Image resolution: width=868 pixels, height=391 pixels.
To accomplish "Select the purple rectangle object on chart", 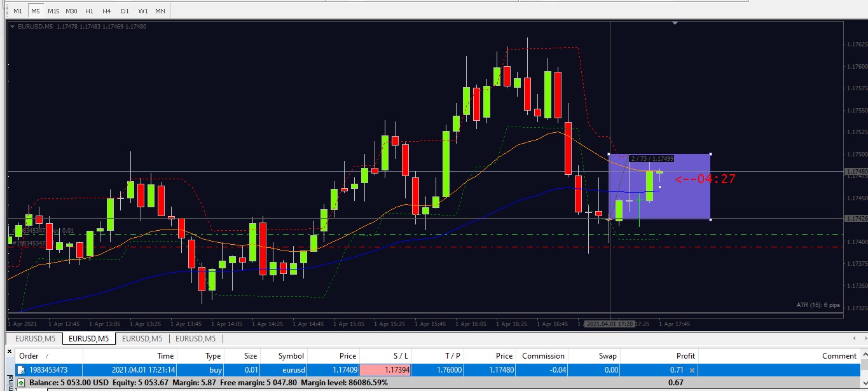I will (x=659, y=187).
